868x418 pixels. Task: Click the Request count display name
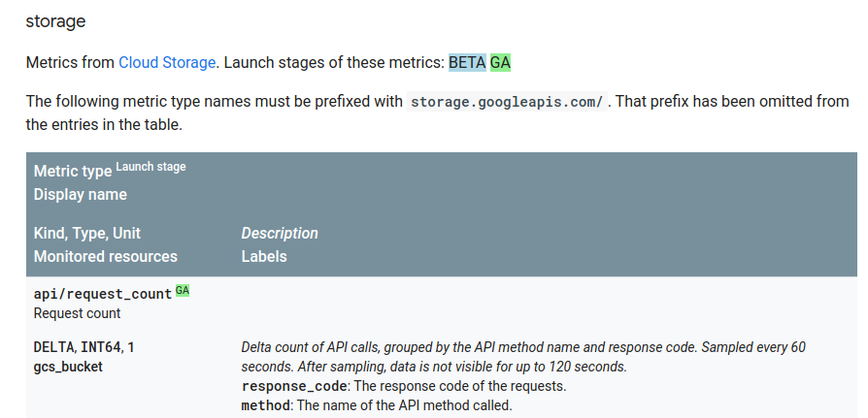(x=78, y=313)
